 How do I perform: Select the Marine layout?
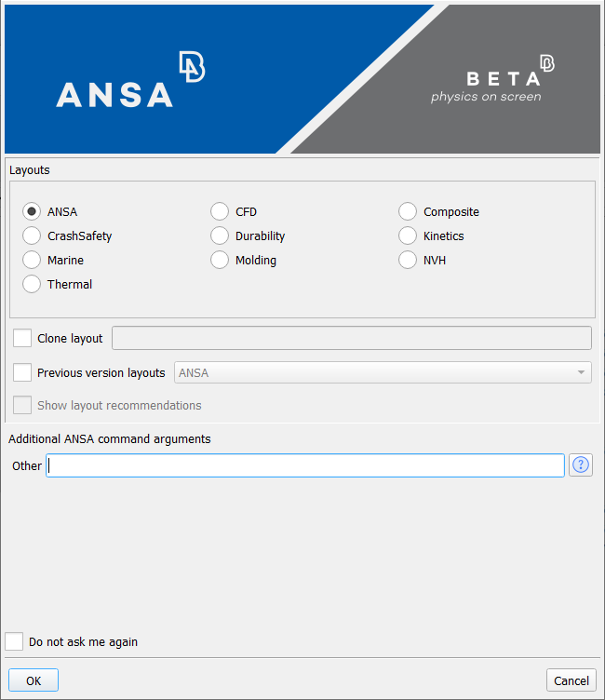[33, 261]
